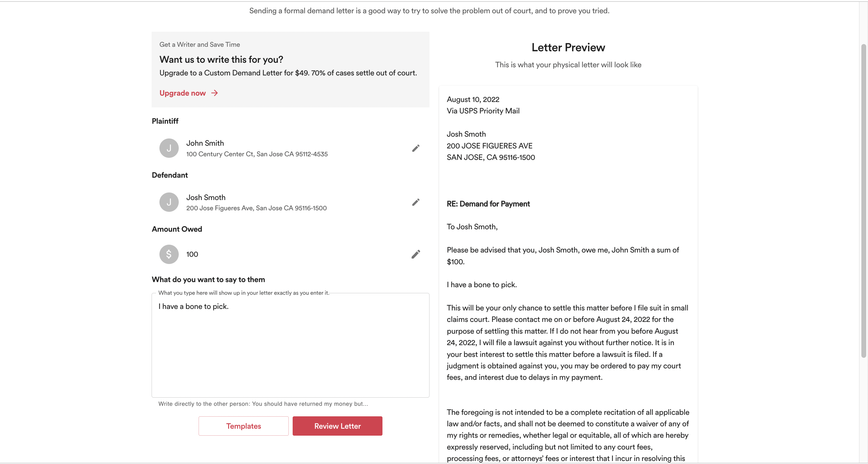Click the arrow icon beside Upgrade now
The image size is (868, 464).
coord(215,93)
